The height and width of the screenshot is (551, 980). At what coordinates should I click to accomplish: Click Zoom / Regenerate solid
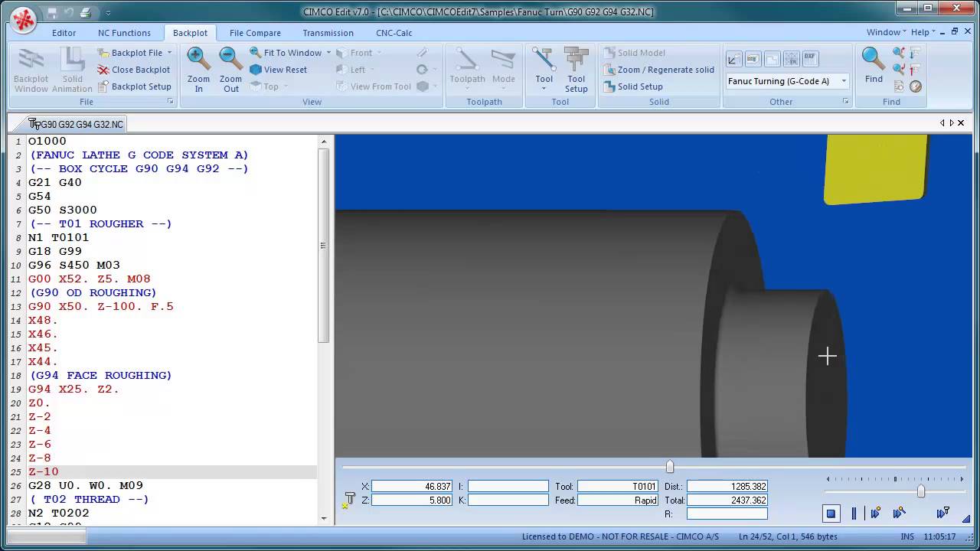tap(658, 70)
